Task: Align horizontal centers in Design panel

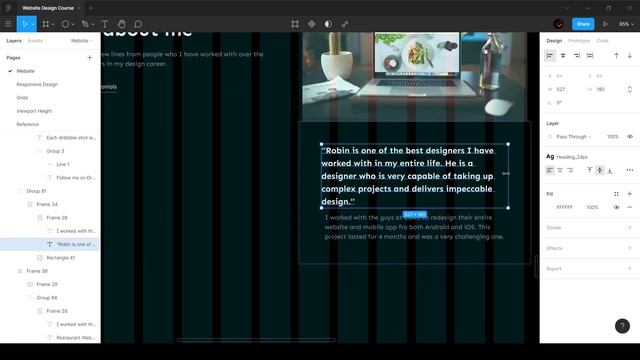Action: [563, 56]
